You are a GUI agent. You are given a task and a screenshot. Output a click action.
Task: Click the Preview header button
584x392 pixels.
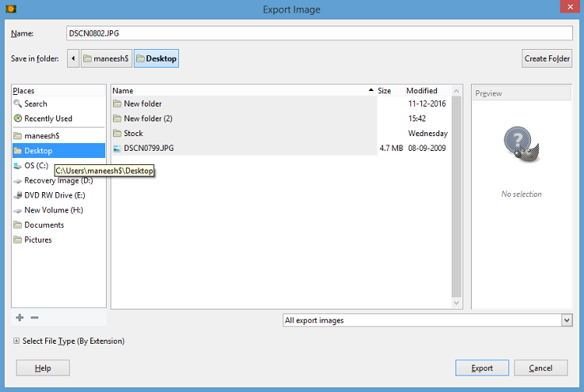pos(522,93)
